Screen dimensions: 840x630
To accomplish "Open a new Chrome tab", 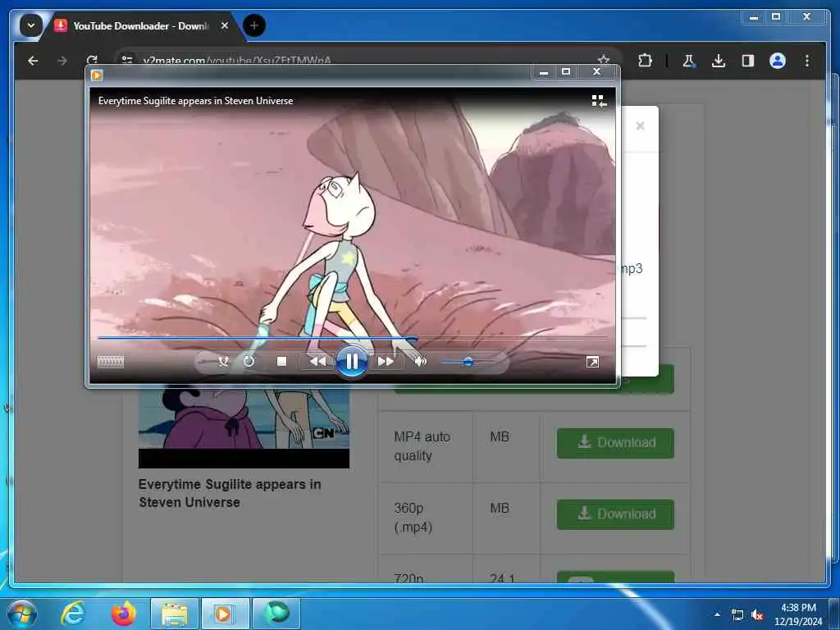I will [254, 25].
